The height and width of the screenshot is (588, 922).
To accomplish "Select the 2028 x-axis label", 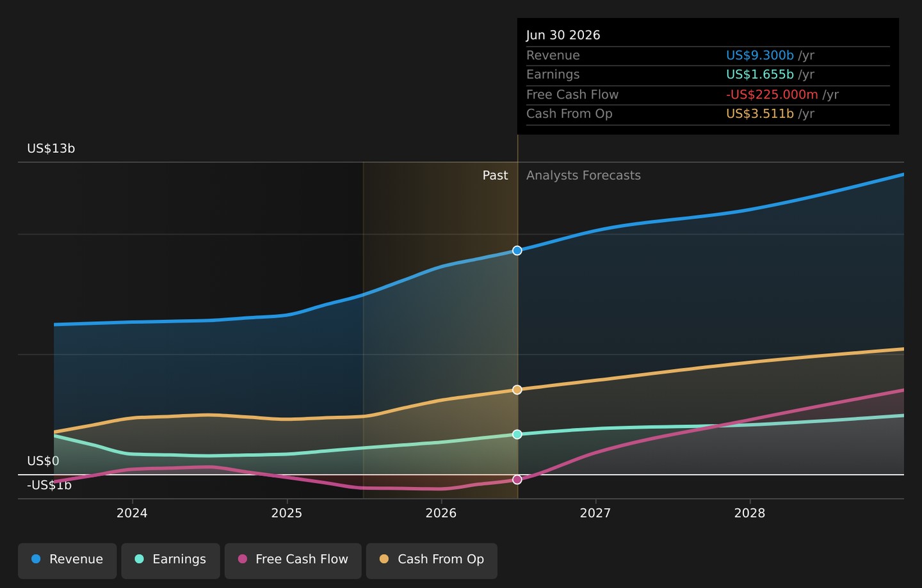I will click(750, 513).
